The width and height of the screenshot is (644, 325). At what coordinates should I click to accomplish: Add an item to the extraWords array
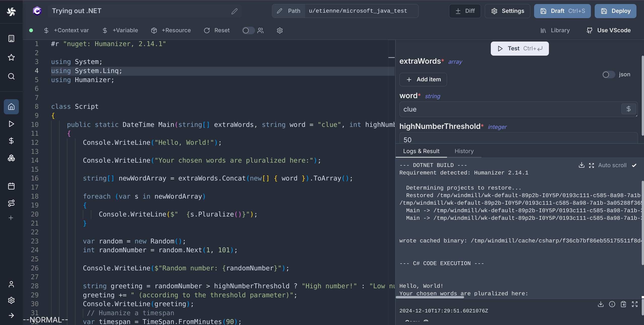coord(423,79)
